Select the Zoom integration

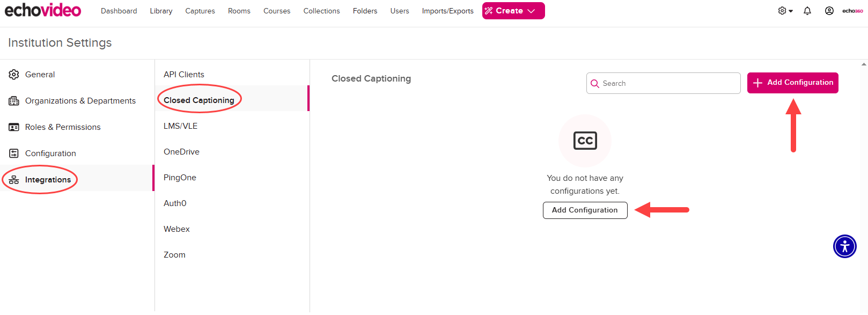(x=174, y=255)
